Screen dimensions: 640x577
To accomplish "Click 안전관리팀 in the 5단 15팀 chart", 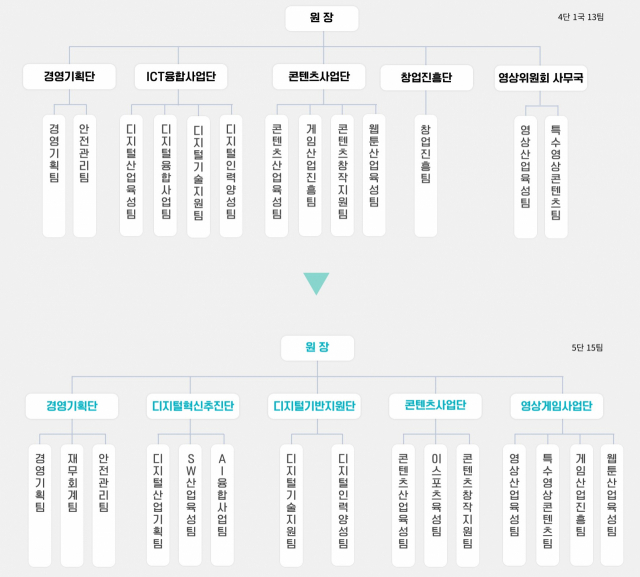I will click(x=104, y=506).
